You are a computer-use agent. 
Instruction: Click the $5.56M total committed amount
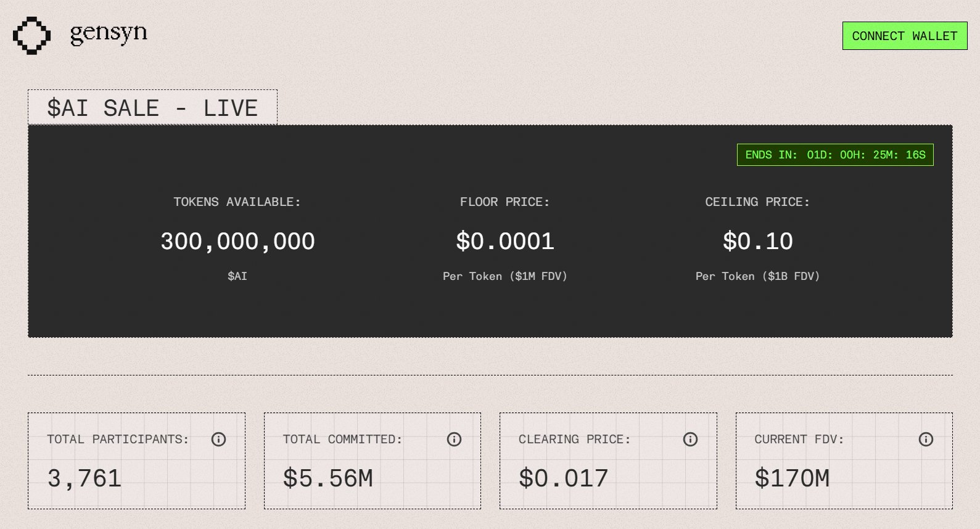[x=328, y=478]
